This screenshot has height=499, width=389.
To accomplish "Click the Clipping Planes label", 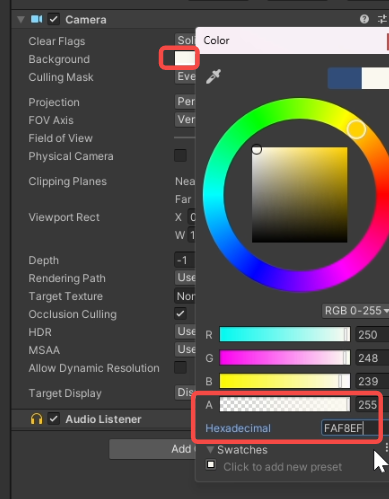I will point(68,181).
